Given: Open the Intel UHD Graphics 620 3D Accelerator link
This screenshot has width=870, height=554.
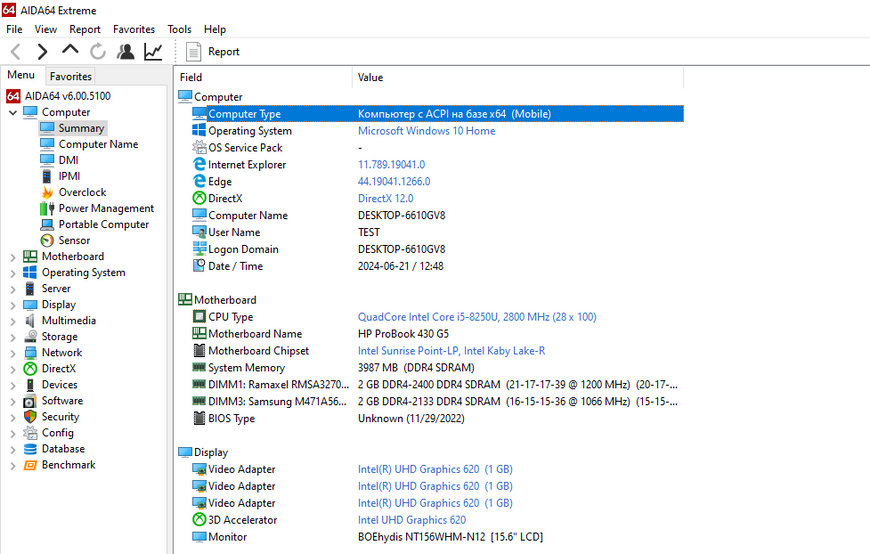Looking at the screenshot, I should pyautogui.click(x=412, y=520).
